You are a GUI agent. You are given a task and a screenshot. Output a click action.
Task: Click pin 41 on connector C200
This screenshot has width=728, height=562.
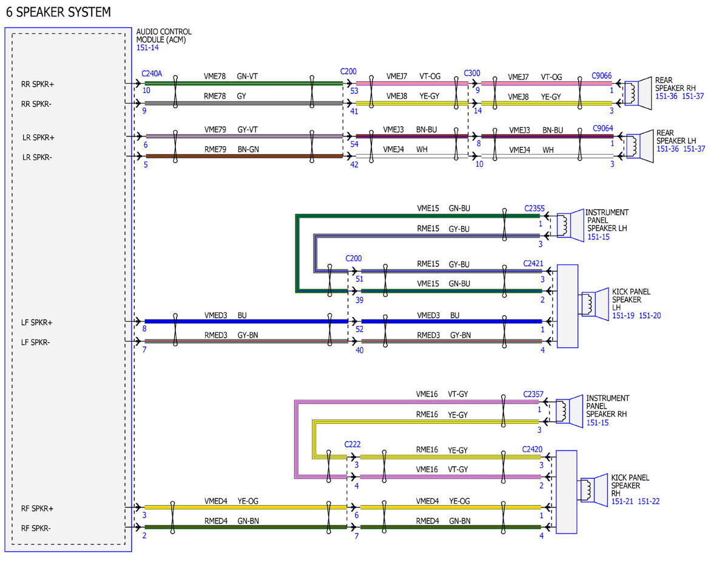[354, 111]
